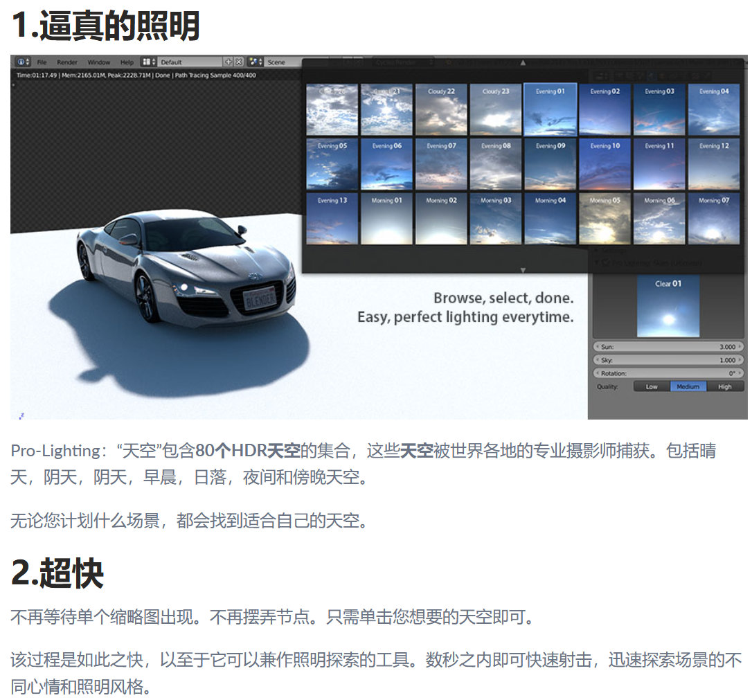Screen dimensions: 752x700
Task: Increase Rotation with right arrow
Action: click(740, 373)
